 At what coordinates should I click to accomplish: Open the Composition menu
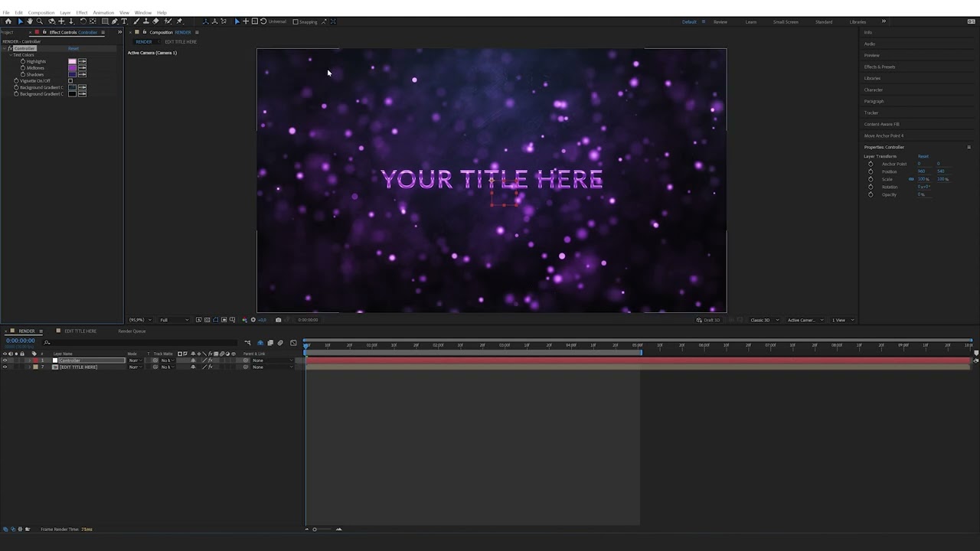(x=41, y=12)
